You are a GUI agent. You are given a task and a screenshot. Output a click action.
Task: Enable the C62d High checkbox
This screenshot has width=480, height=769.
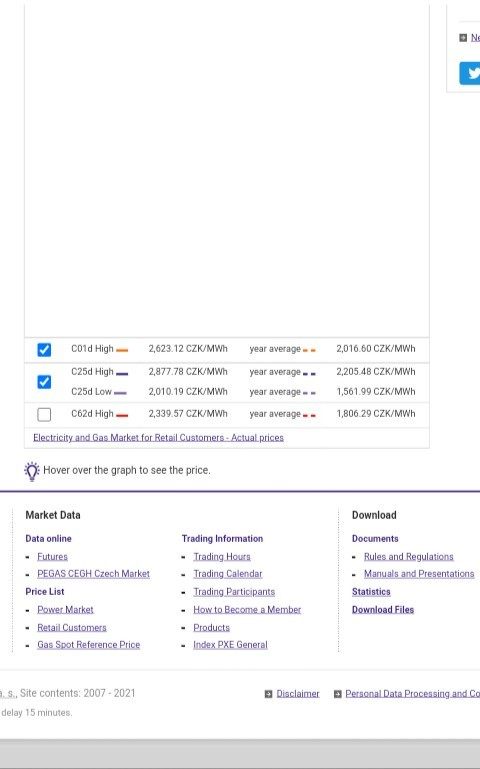[44, 414]
